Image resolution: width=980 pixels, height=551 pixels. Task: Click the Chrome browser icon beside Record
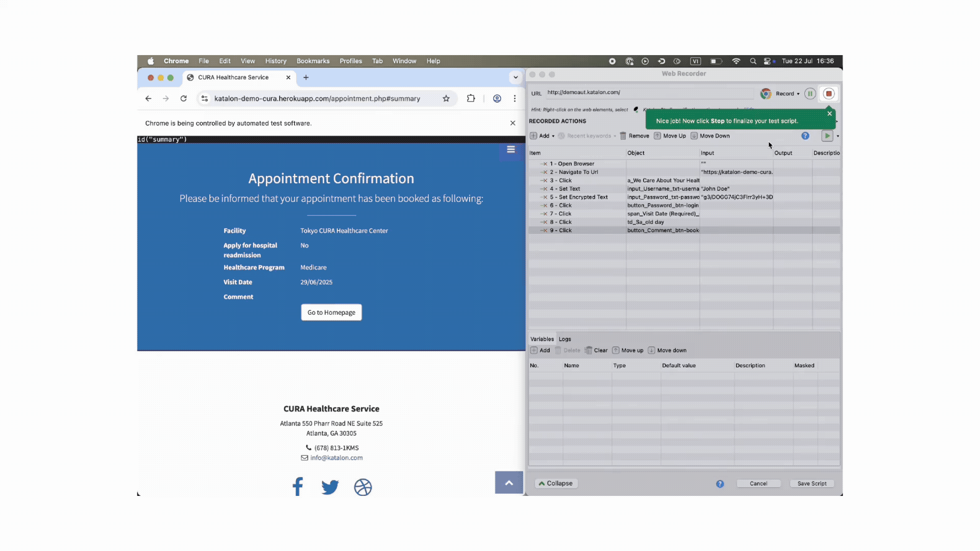(766, 94)
